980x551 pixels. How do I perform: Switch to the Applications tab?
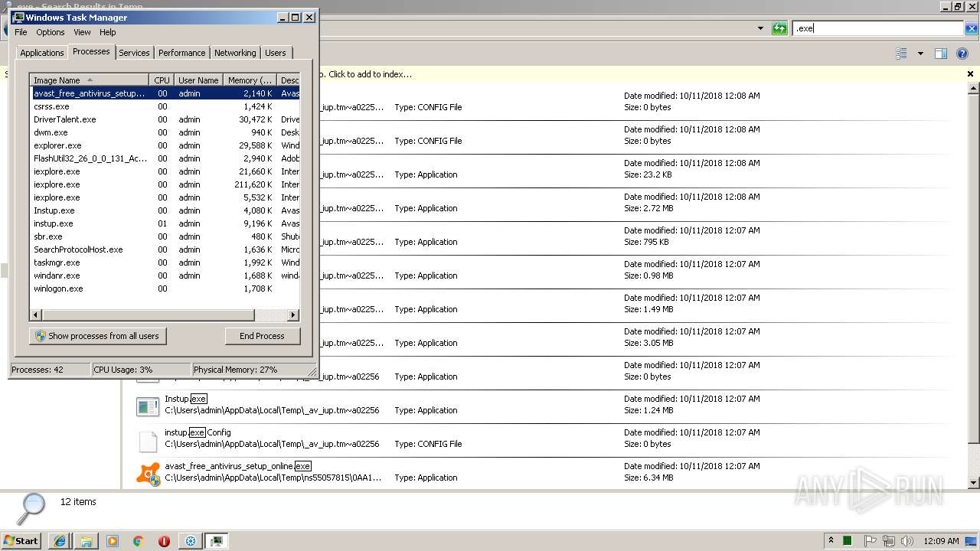click(x=41, y=53)
